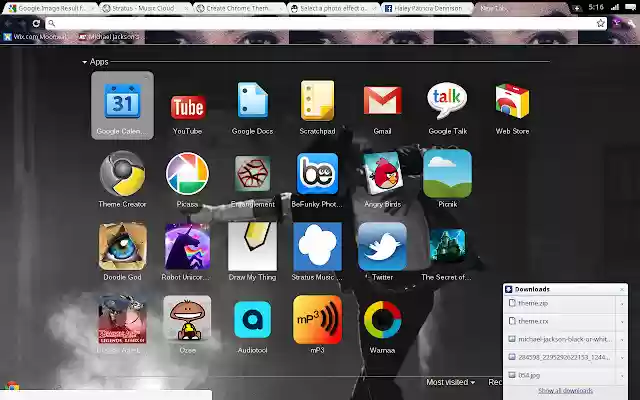
Task: Open theme.crx from Downloads
Action: pos(560,322)
